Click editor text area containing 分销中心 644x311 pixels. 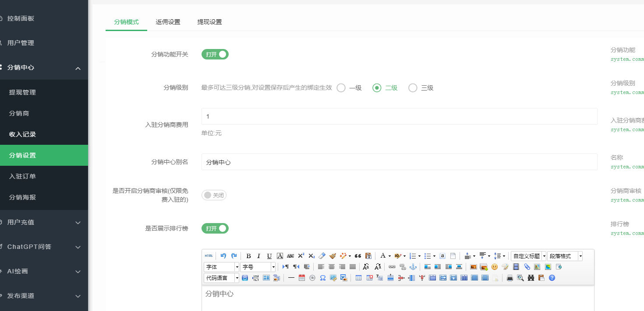398,298
